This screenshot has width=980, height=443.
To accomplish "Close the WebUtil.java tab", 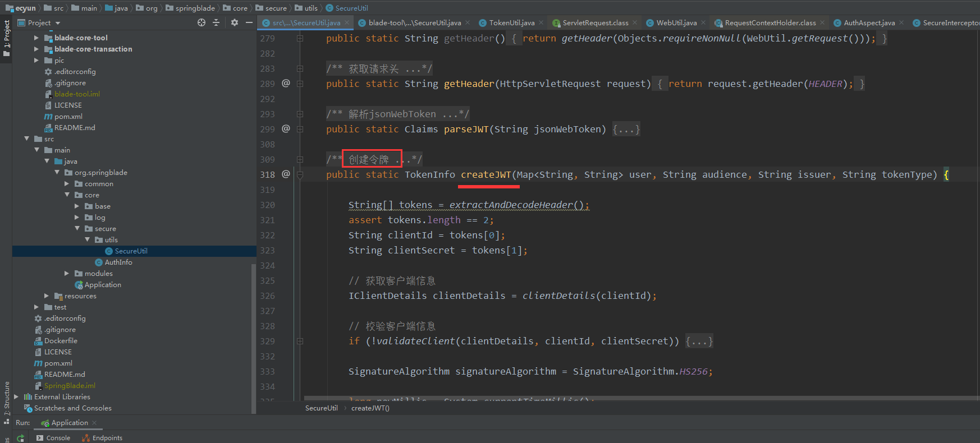I will pyautogui.click(x=703, y=23).
